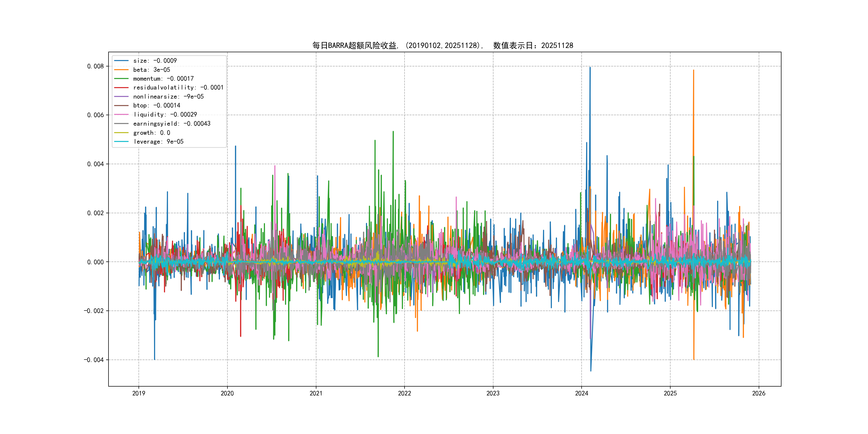Click the blue size legend line swatch

pyautogui.click(x=121, y=61)
